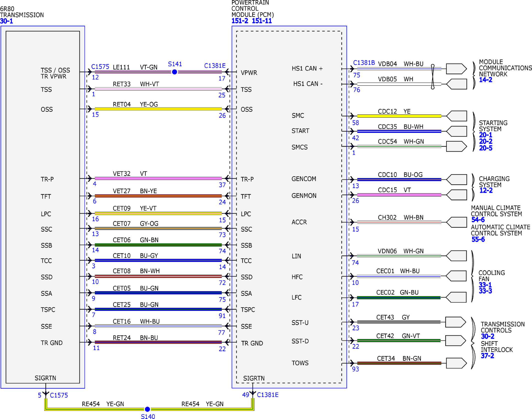Image resolution: width=532 pixels, height=419 pixels.
Task: Open the 30-1 transmission page link
Action: pyautogui.click(x=6, y=21)
